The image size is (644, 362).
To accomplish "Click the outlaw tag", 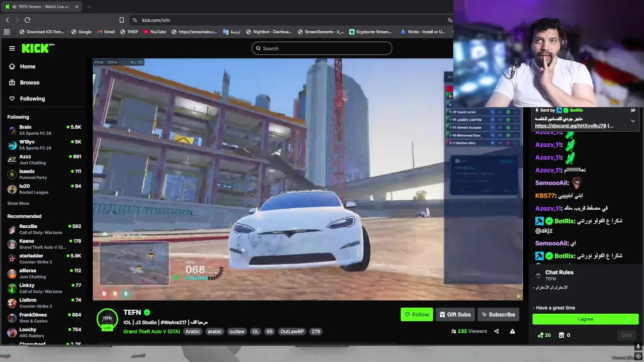I will point(237,331).
